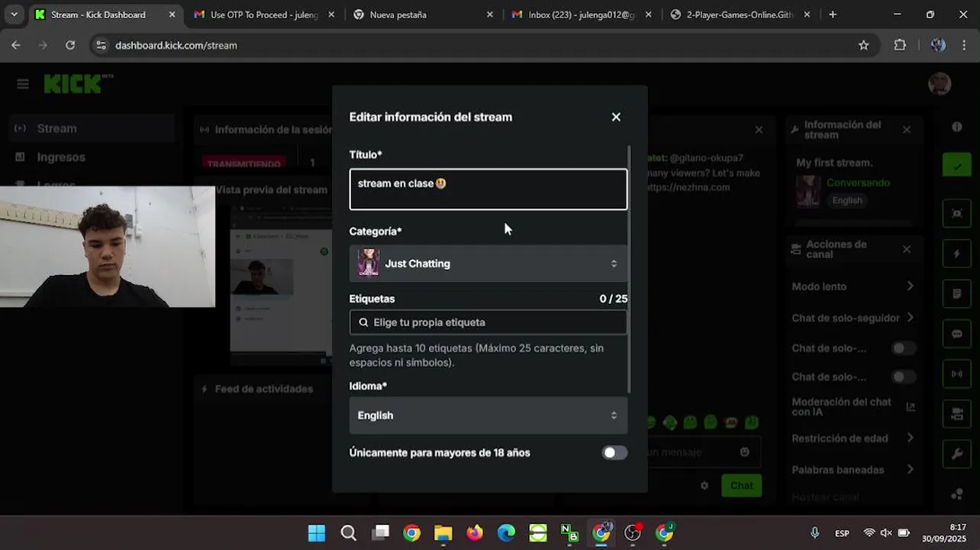The width and height of the screenshot is (980, 550).
Task: Open OBS Studio from the taskbar
Action: pos(633,533)
